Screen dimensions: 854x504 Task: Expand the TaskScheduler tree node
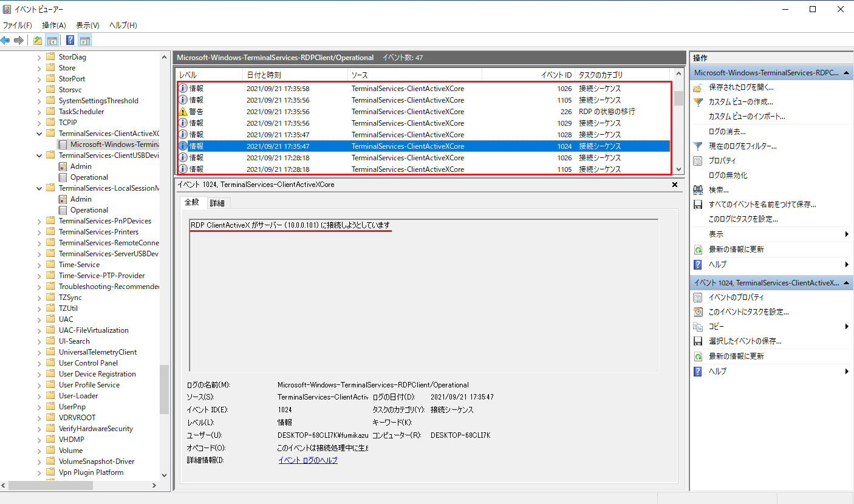click(x=39, y=112)
